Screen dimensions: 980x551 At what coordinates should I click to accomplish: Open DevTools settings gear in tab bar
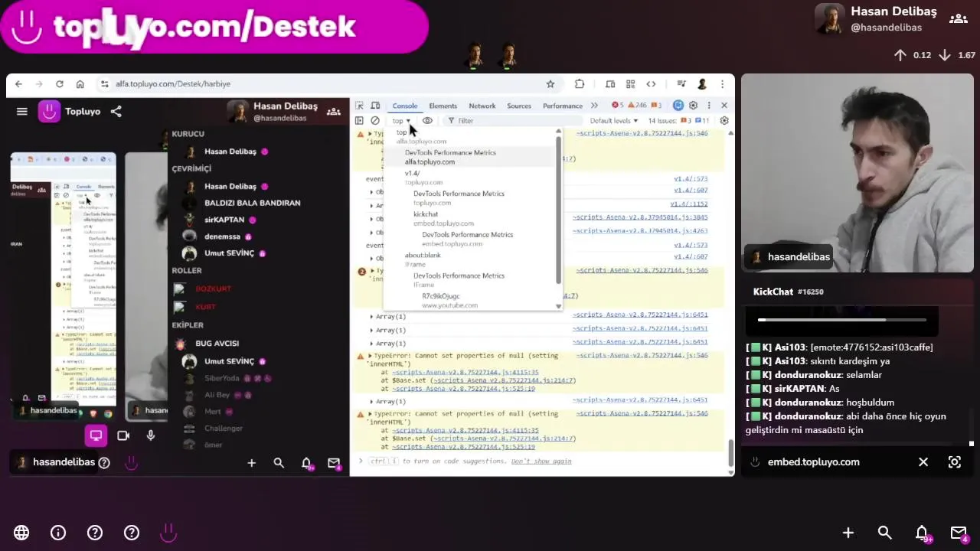point(694,106)
